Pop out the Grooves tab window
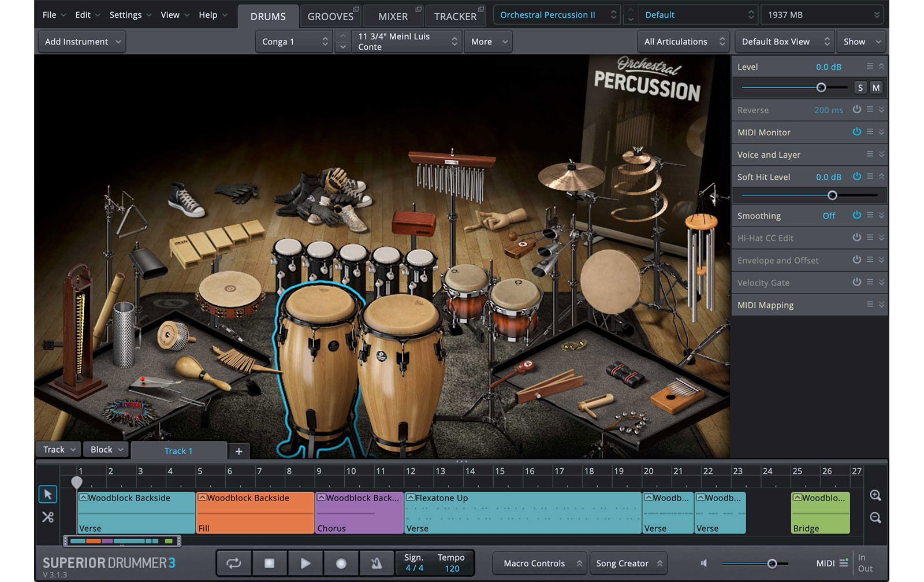 356,10
